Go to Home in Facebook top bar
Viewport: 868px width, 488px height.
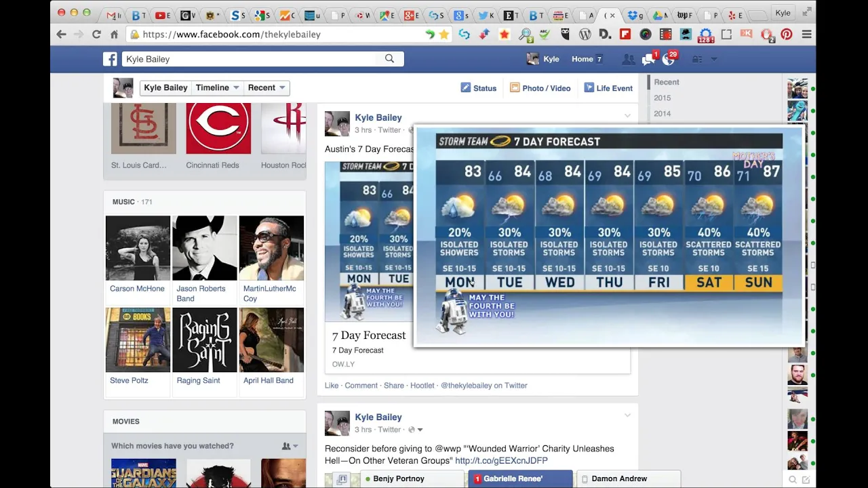pos(582,59)
